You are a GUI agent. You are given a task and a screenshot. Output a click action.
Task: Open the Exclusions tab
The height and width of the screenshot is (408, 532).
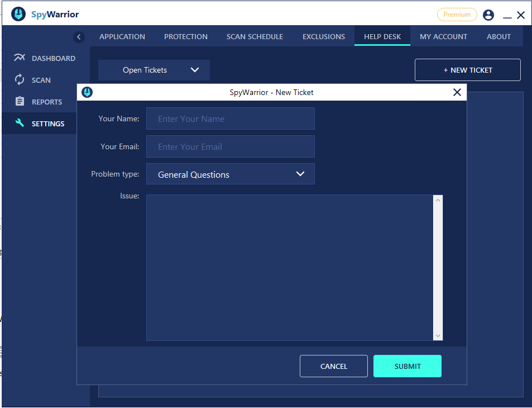coord(324,37)
